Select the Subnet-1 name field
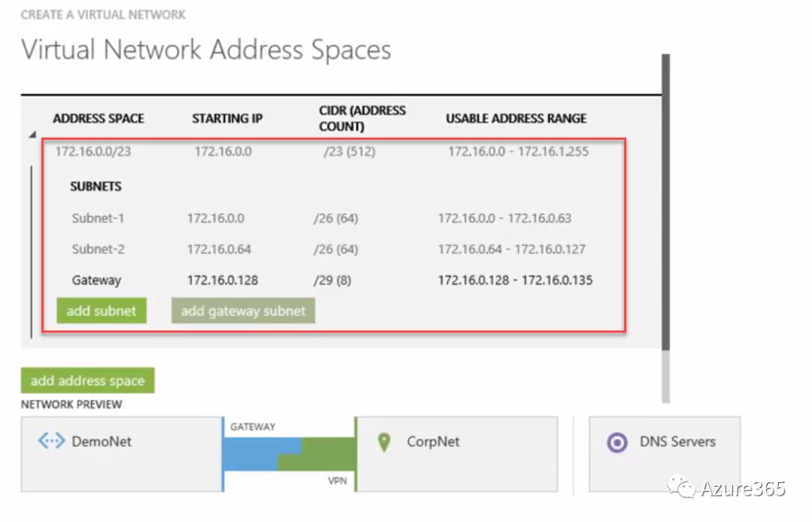The width and height of the screenshot is (812, 522). click(x=98, y=219)
